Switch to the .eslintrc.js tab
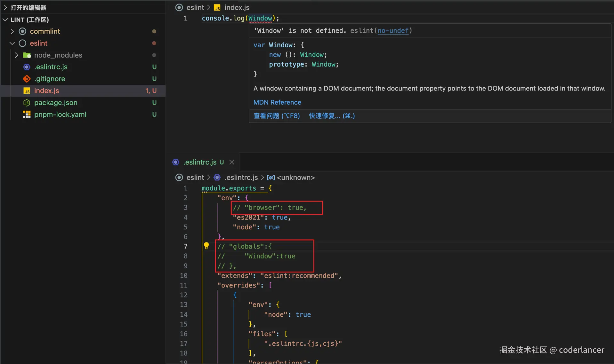Viewport: 614px width, 364px height. coord(200,162)
